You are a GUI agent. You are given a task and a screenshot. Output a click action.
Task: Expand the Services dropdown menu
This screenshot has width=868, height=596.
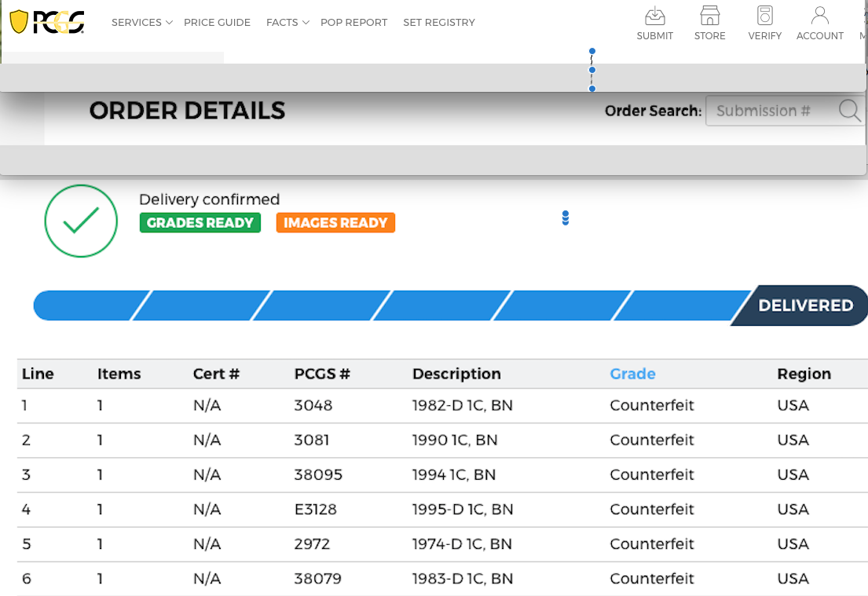tap(141, 23)
